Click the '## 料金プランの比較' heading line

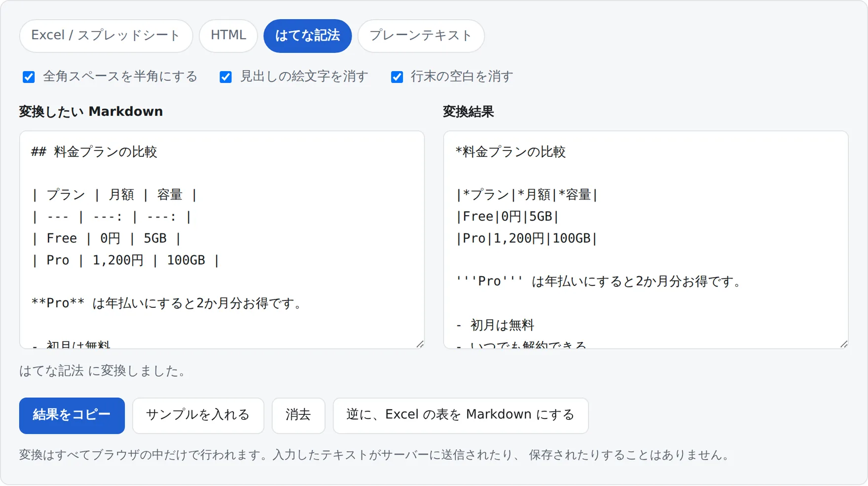pos(94,152)
